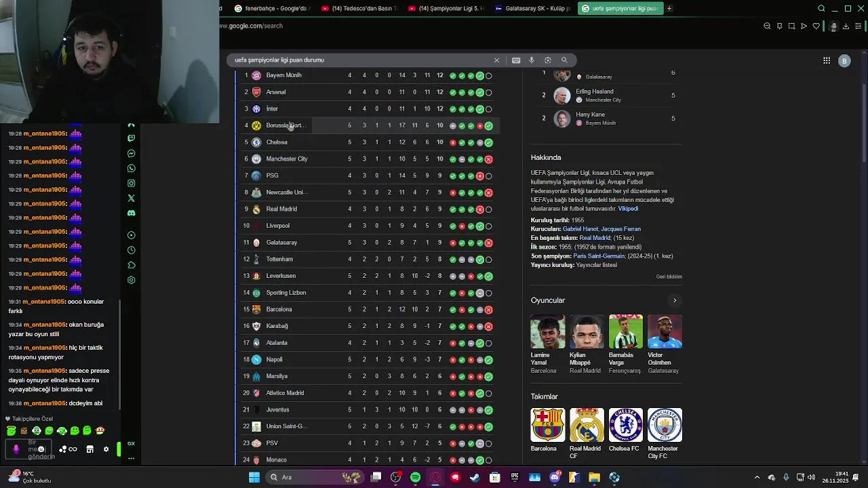Open the three-dots sidebar menu
This screenshot has width=868, height=488.
click(x=131, y=459)
